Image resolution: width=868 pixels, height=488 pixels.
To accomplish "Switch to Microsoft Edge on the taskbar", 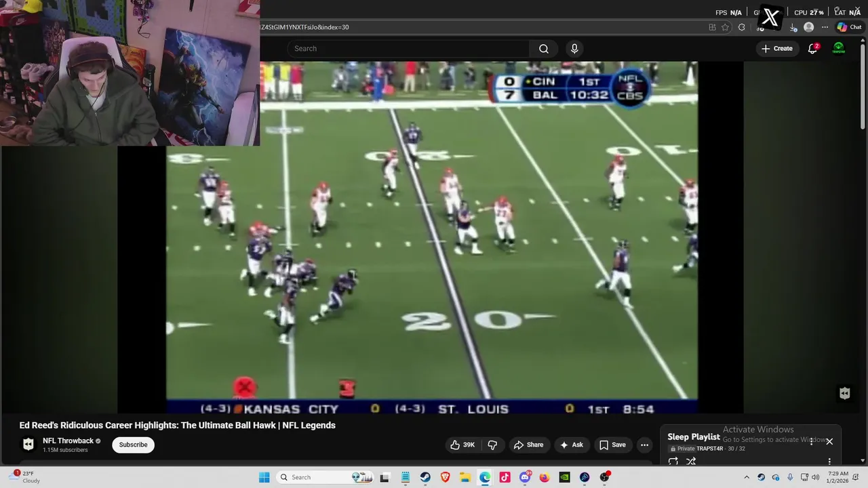I will (485, 477).
